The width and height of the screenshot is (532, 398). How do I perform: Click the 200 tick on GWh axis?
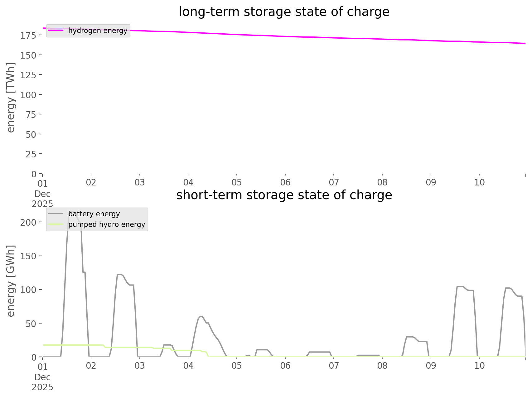[x=28, y=222]
